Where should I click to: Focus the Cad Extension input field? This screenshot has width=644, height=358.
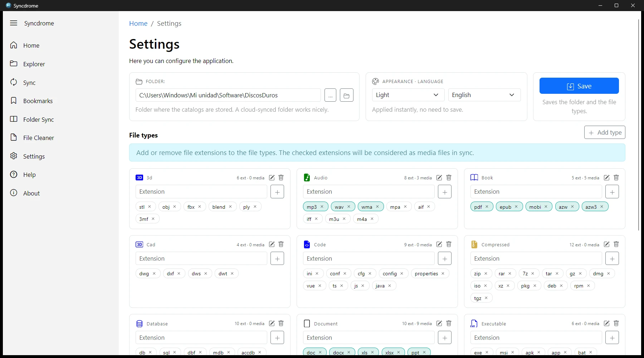[x=201, y=258]
